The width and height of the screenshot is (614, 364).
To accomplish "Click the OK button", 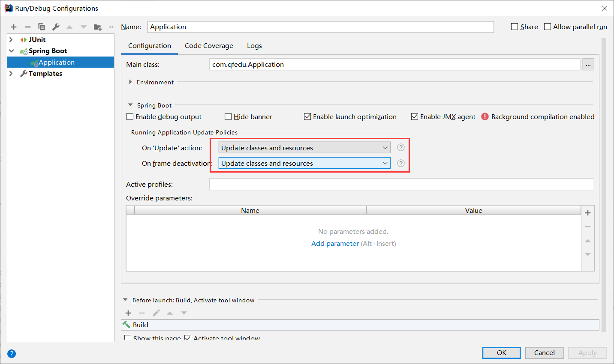I will pos(501,352).
